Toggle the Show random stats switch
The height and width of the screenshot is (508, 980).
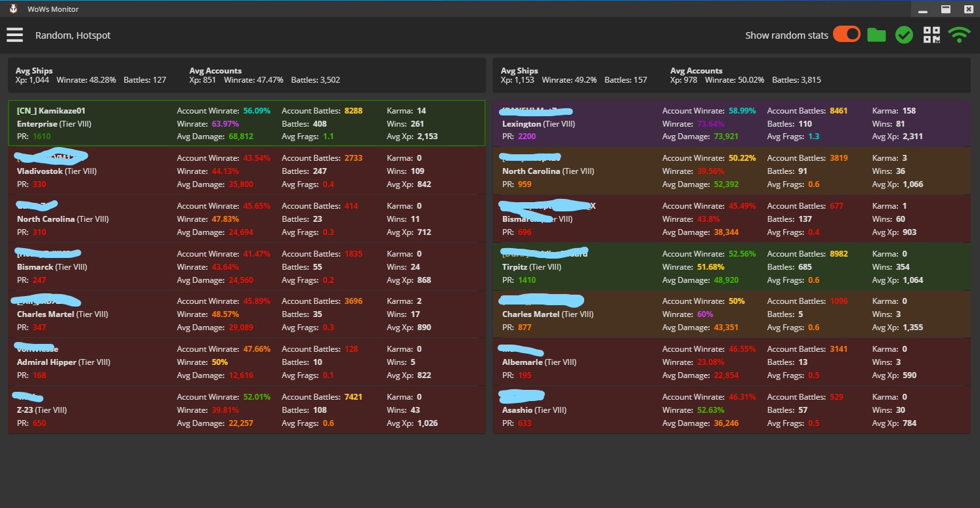click(x=847, y=35)
